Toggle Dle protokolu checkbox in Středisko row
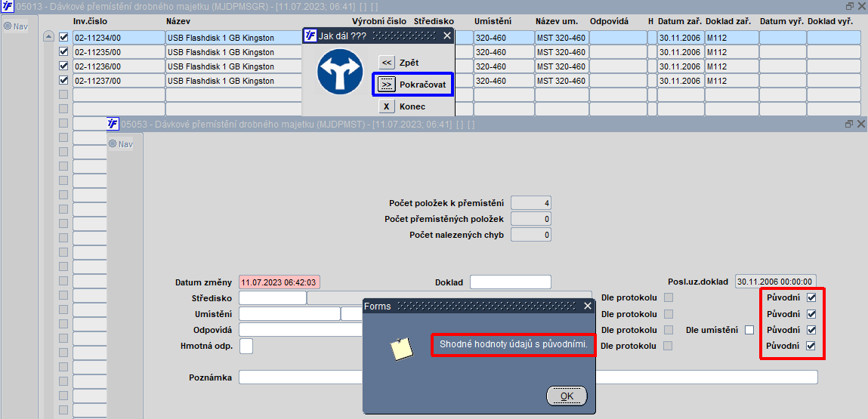The width and height of the screenshot is (868, 419). point(669,297)
